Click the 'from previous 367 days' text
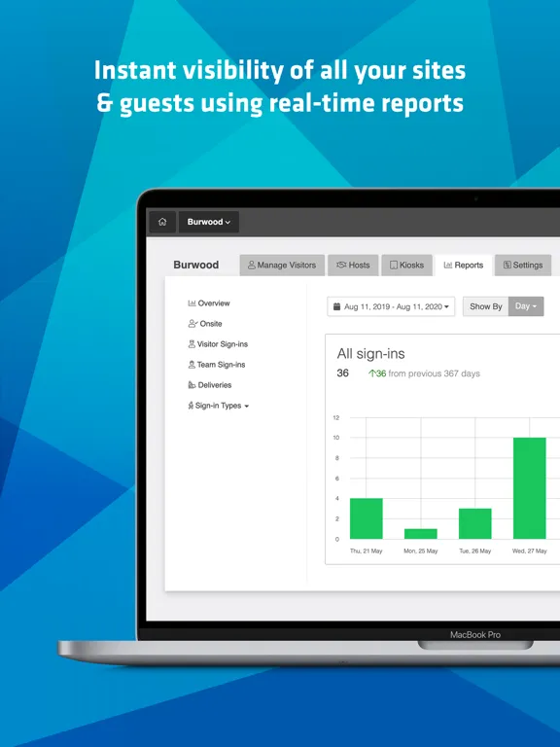The height and width of the screenshot is (747, 560). (x=434, y=373)
